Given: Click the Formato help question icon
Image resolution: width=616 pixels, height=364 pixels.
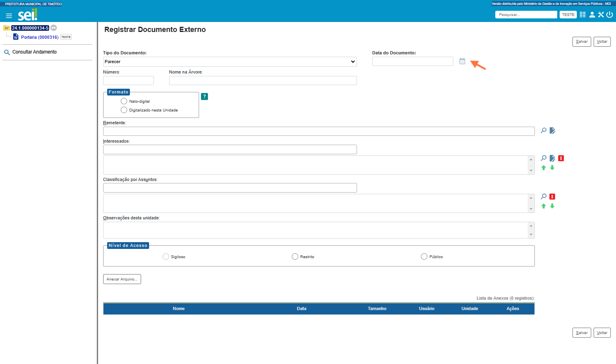Looking at the screenshot, I should [x=204, y=96].
